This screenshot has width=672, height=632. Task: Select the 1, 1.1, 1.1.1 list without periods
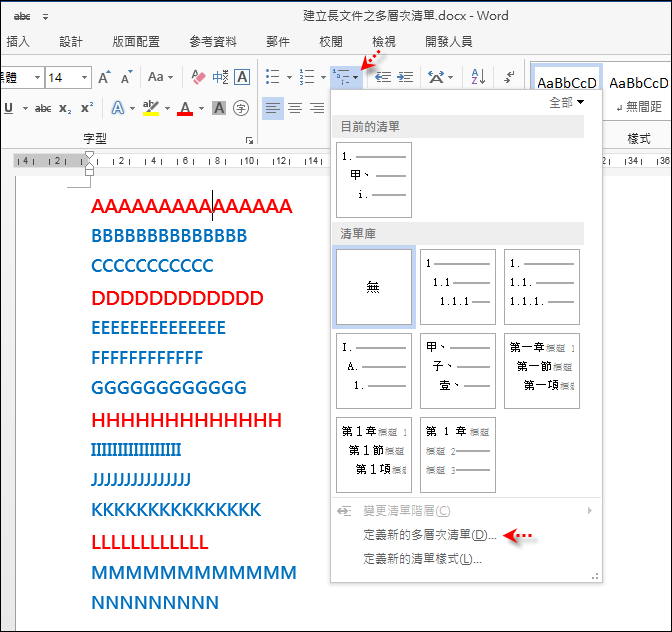click(x=458, y=287)
